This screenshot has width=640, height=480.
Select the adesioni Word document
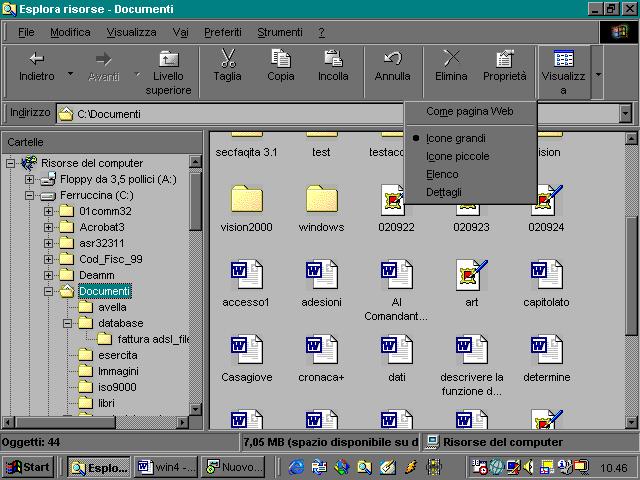(x=321, y=273)
